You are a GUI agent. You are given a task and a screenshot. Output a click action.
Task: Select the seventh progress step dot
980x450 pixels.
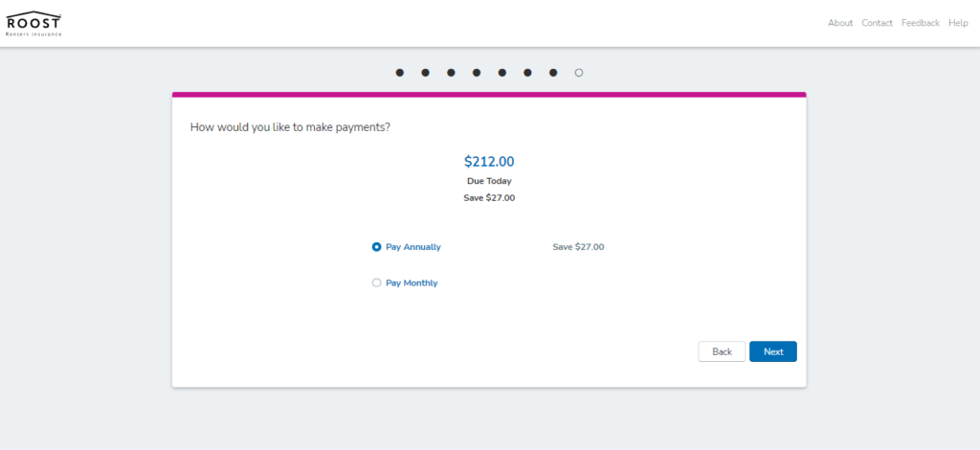[553, 73]
